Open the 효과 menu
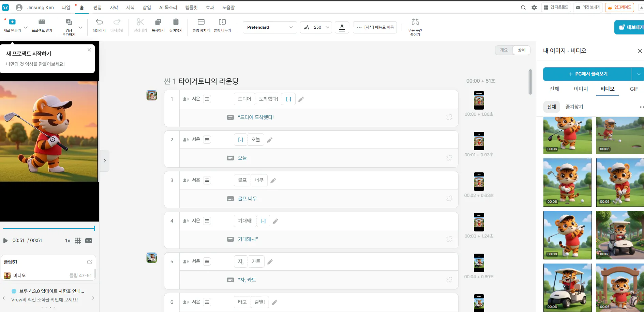This screenshot has height=312, width=644. (x=210, y=8)
